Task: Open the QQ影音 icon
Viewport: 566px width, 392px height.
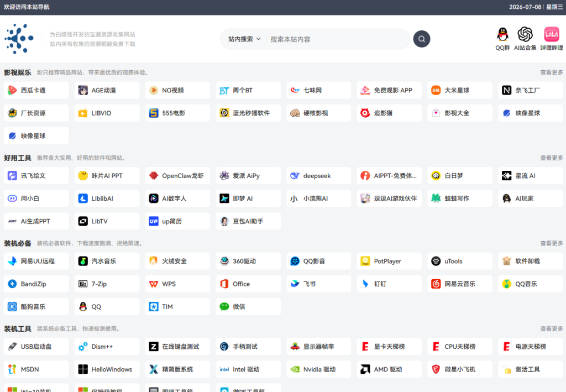Action: [x=295, y=262]
